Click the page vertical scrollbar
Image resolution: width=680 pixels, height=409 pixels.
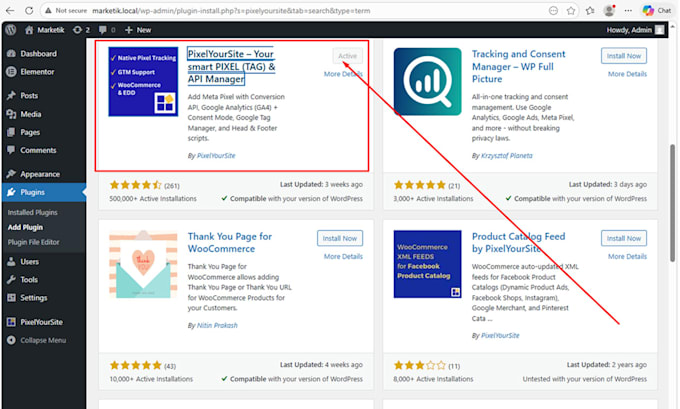click(x=672, y=203)
